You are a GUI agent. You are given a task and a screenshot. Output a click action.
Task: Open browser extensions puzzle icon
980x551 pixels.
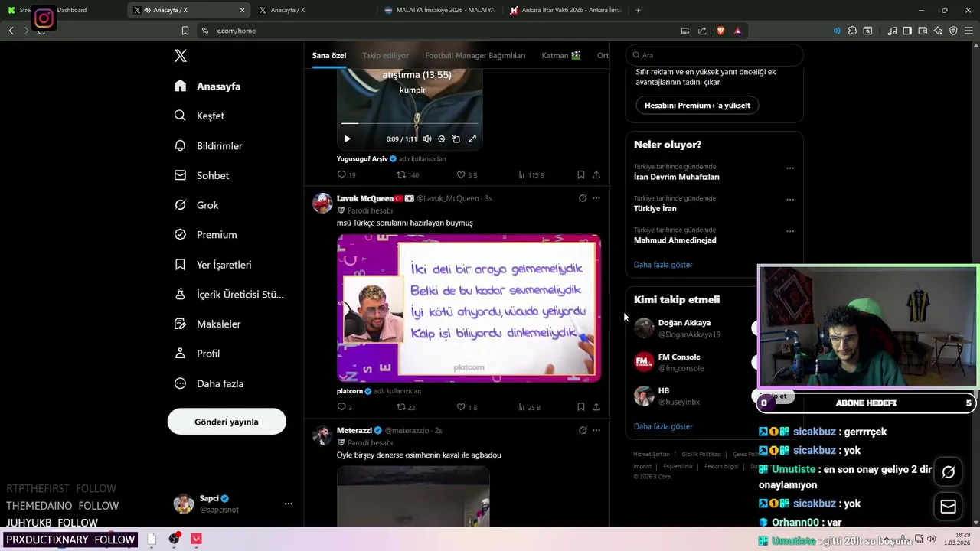[852, 31]
